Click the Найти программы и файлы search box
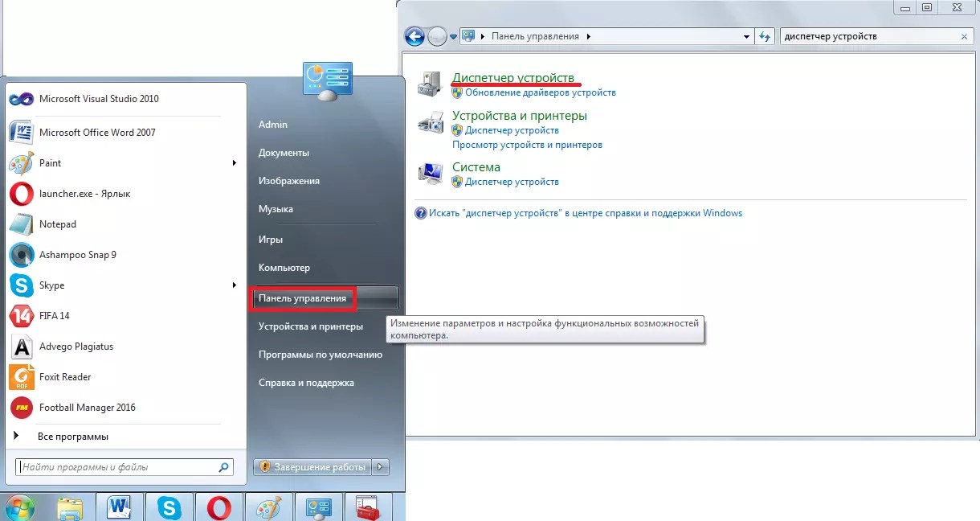Screen dimensions: 980x521 (117, 467)
